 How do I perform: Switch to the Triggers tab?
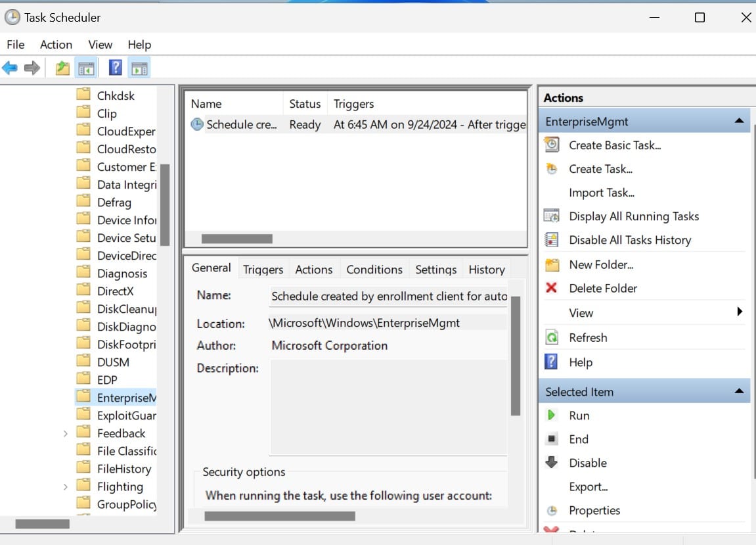263,270
